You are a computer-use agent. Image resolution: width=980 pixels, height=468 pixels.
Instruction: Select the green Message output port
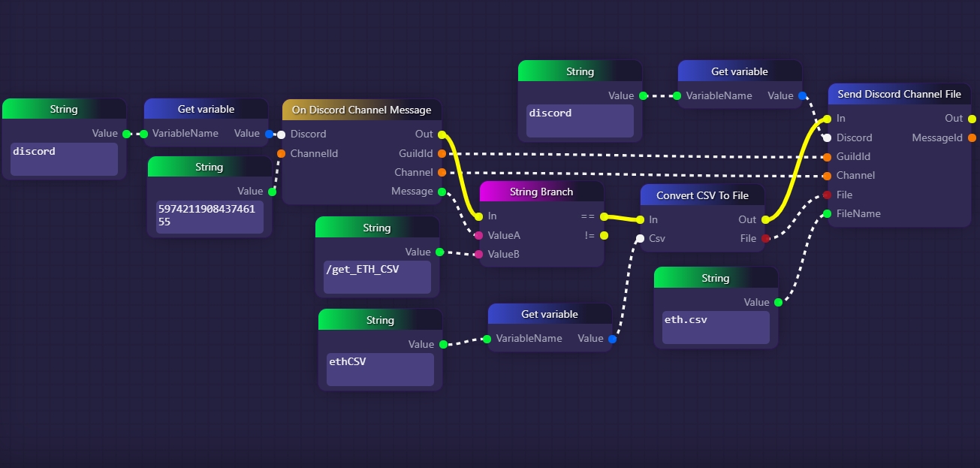442,192
